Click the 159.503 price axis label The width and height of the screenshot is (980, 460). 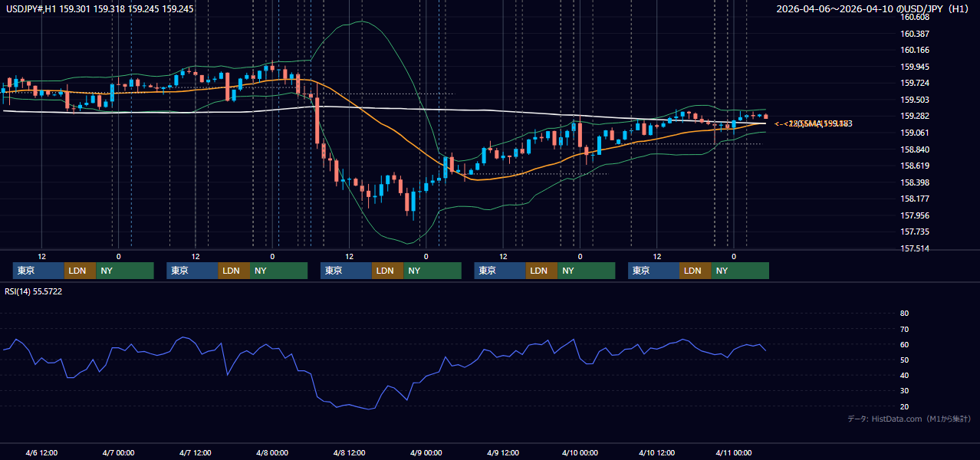(x=915, y=100)
